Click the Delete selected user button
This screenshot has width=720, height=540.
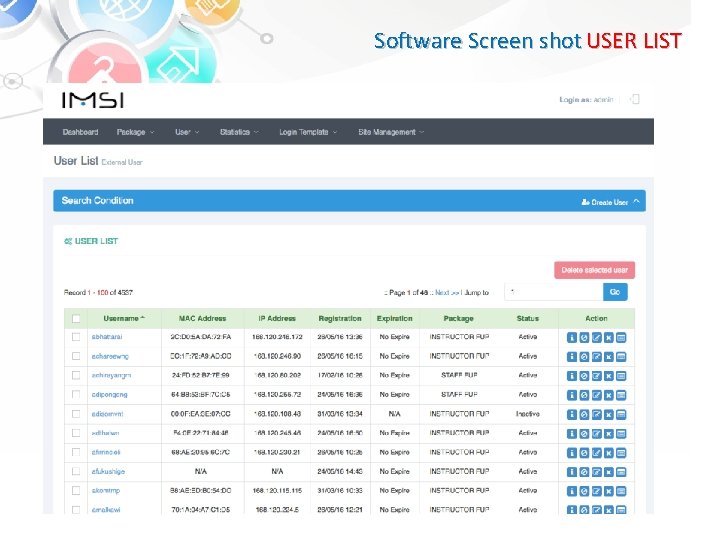595,270
